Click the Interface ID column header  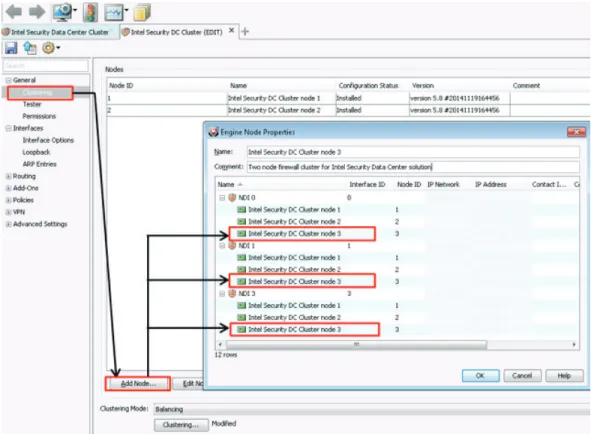click(x=367, y=184)
